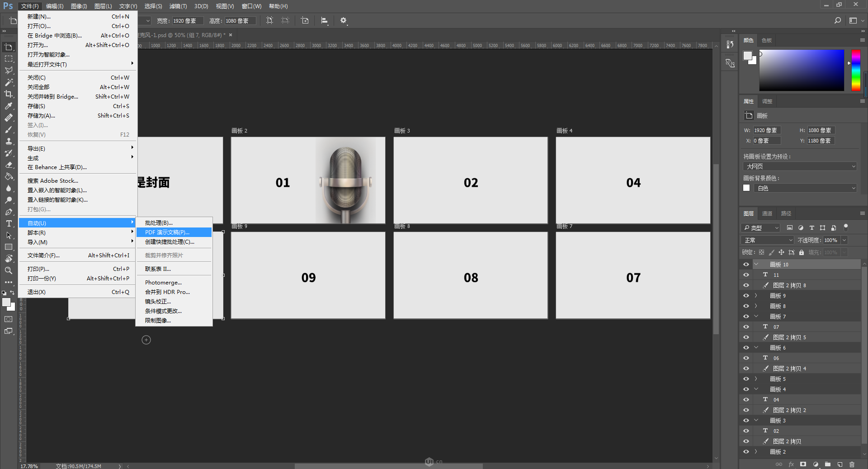Toggle visibility of 画板 9

point(746,296)
